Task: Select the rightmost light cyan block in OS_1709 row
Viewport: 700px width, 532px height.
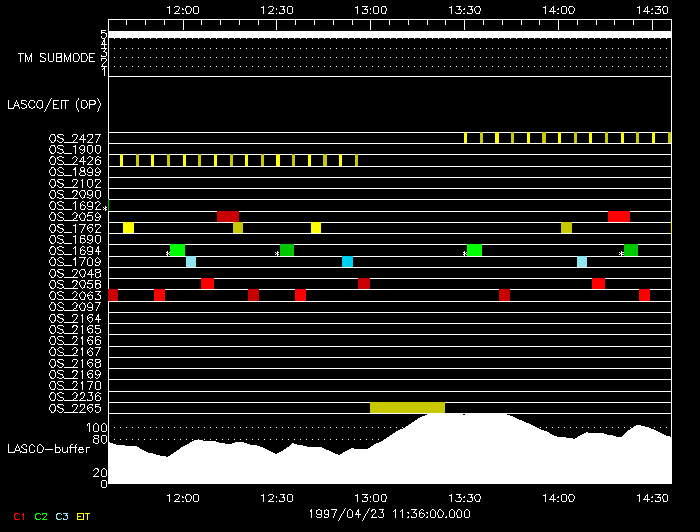Action: tap(582, 262)
